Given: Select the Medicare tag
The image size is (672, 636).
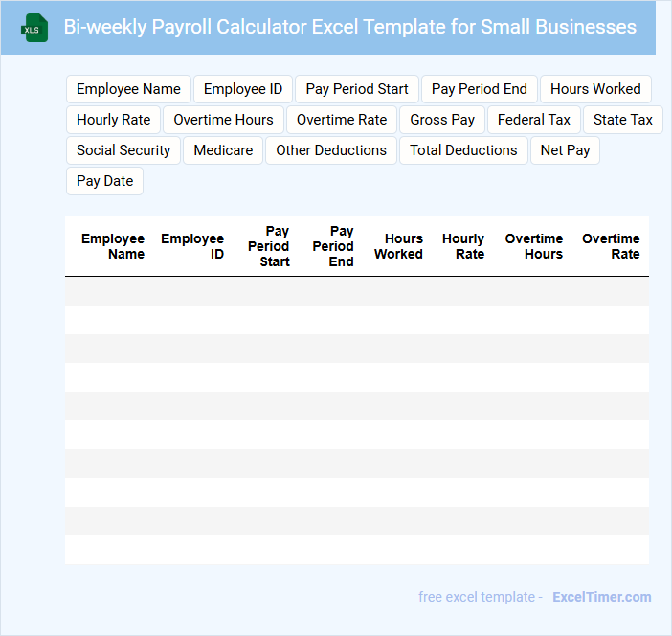Looking at the screenshot, I should (x=223, y=150).
